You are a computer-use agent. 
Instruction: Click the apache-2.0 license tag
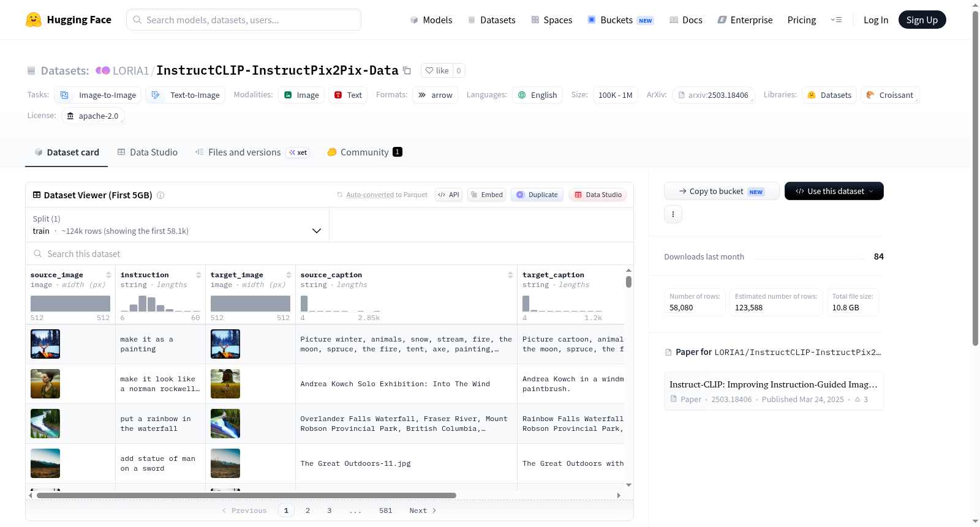point(93,116)
